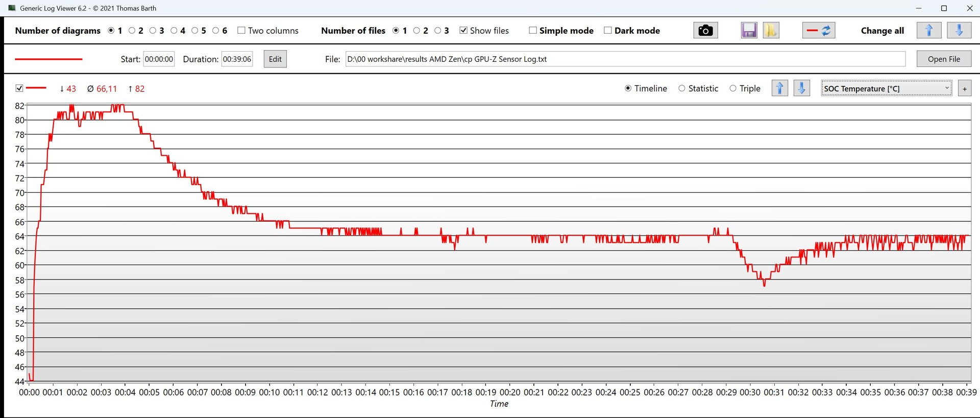Screen dimensions: 980x418
Task: Open the SOC Temperature sensor dropdown
Action: pos(886,88)
